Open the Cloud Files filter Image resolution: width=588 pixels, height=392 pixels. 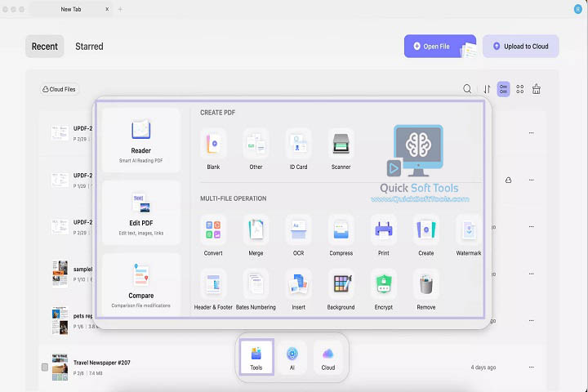click(x=60, y=89)
